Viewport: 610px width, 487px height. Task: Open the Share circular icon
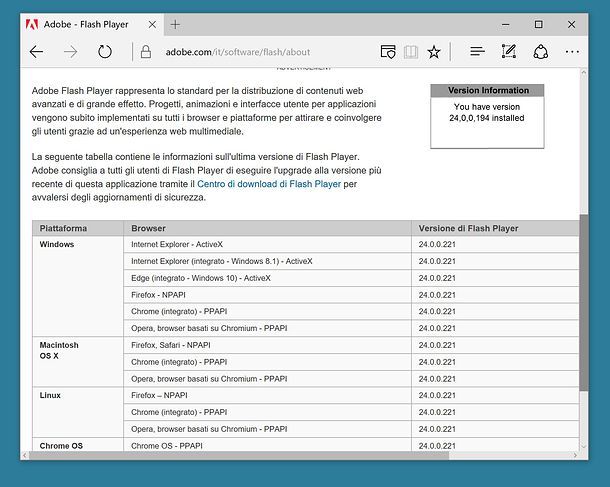[541, 51]
